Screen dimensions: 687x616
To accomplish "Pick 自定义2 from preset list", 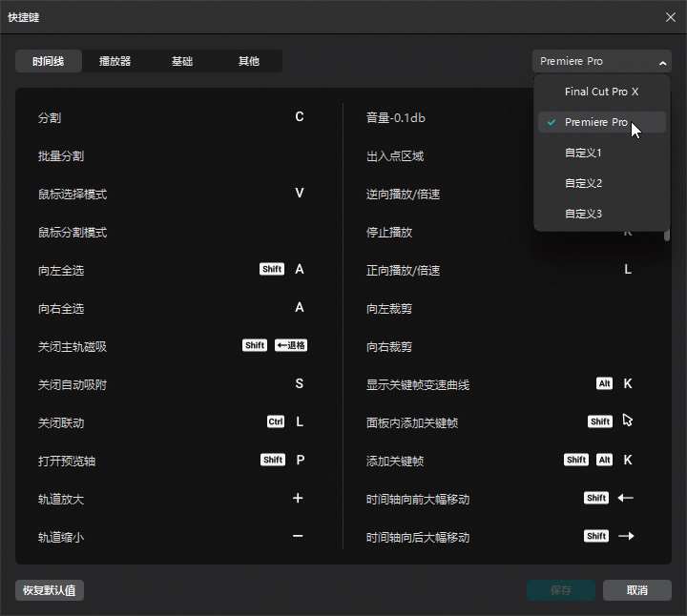I will click(583, 184).
